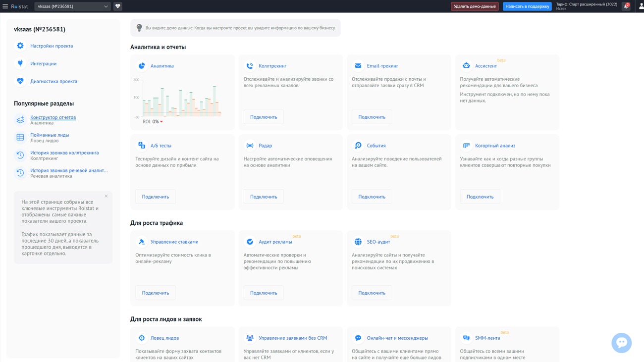Click the Коллтрекинг phone icon

(250, 66)
